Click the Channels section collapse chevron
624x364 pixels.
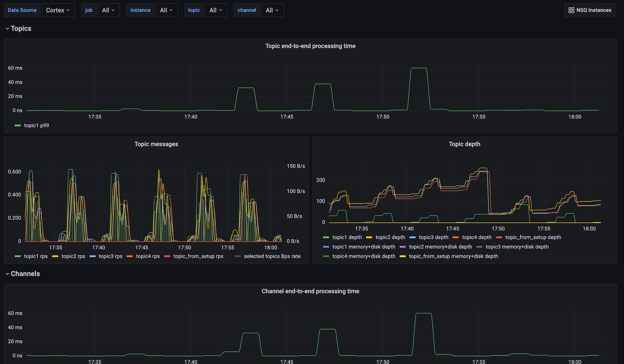7,274
